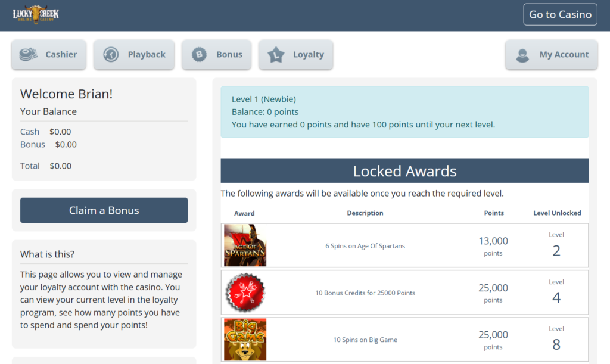Open the Playback tab
Image resolution: width=610 pixels, height=364 pixels.
134,54
